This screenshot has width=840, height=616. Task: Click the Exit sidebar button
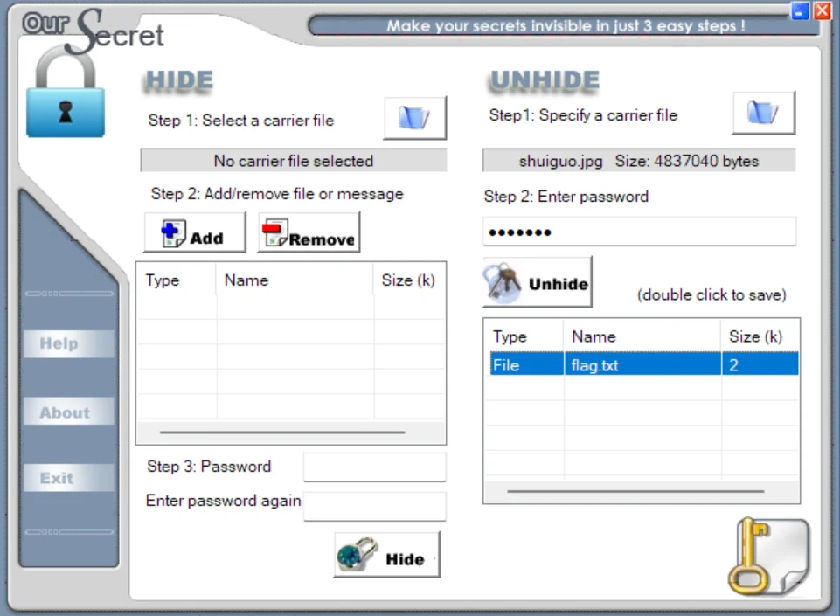click(68, 478)
